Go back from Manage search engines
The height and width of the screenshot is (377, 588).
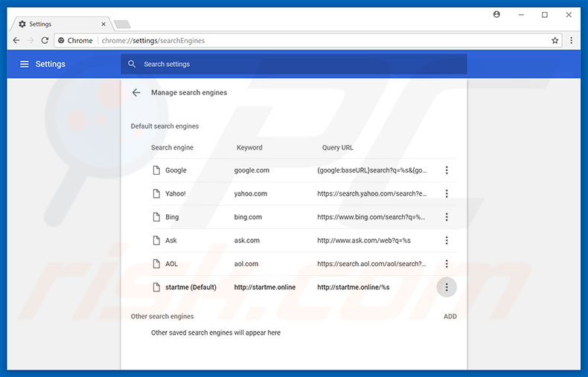click(136, 92)
